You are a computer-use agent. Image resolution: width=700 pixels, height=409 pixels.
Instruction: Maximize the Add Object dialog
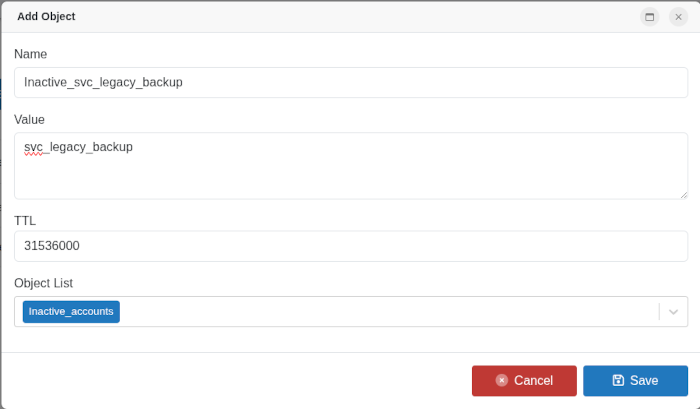pyautogui.click(x=650, y=17)
